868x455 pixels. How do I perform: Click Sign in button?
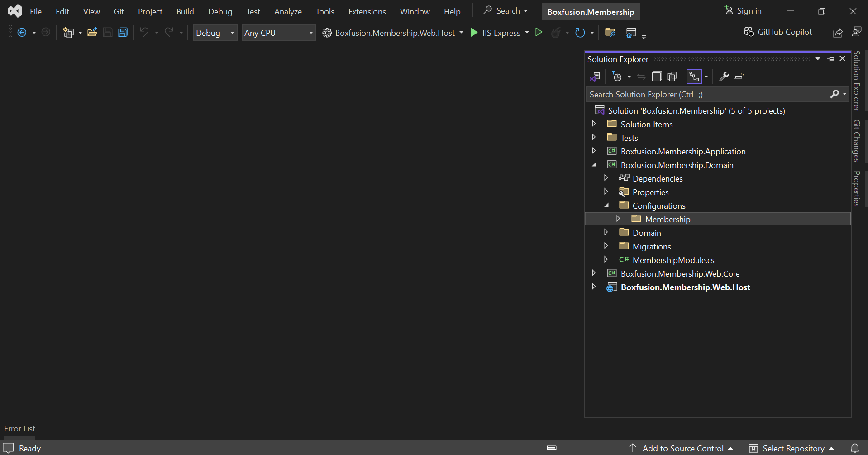point(743,10)
